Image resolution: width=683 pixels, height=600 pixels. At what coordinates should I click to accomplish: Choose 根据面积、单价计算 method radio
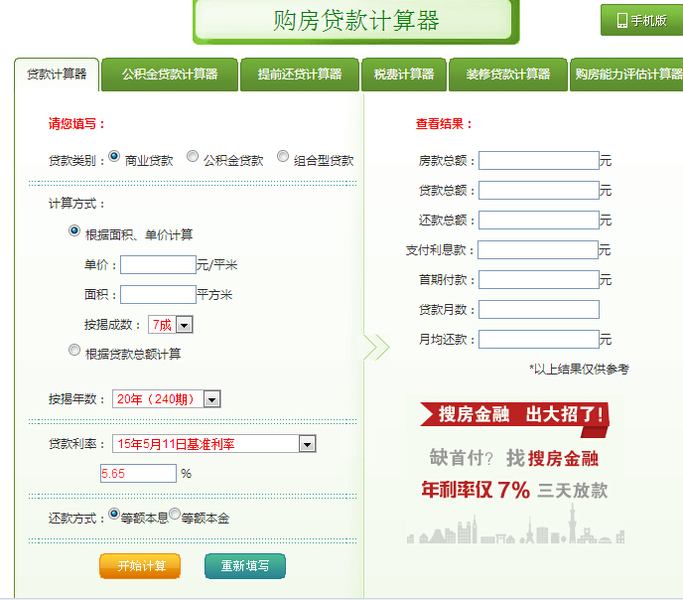(x=74, y=231)
